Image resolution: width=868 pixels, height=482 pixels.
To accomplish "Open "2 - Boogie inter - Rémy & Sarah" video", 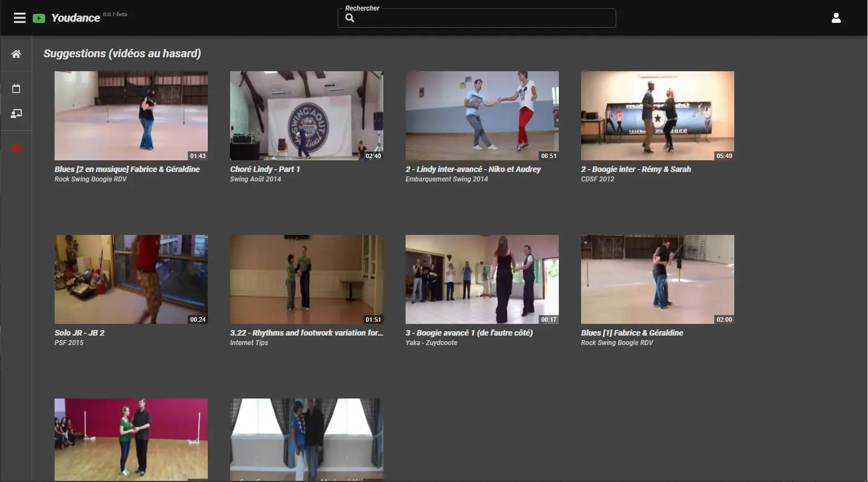I will click(x=636, y=169).
